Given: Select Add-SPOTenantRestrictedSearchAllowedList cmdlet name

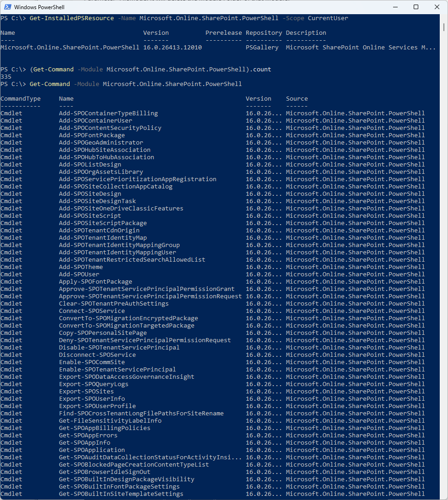Looking at the screenshot, I should point(132,260).
